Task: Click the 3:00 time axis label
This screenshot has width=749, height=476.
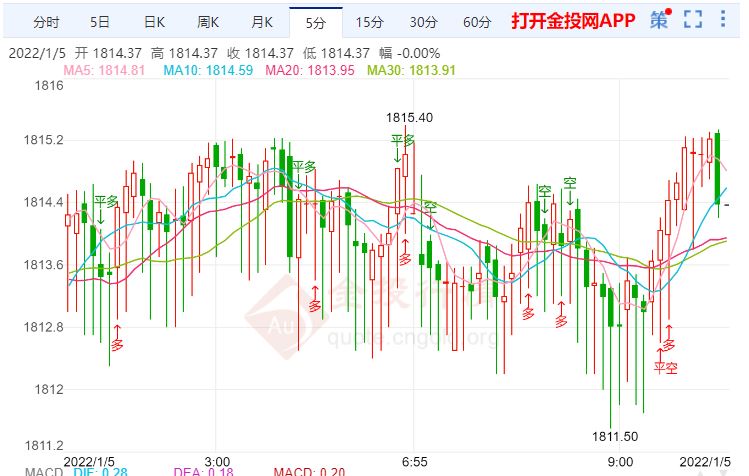Action: coord(217,462)
